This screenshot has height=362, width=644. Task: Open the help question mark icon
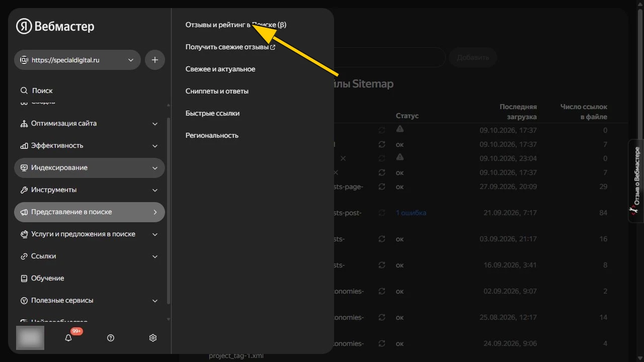point(111,338)
